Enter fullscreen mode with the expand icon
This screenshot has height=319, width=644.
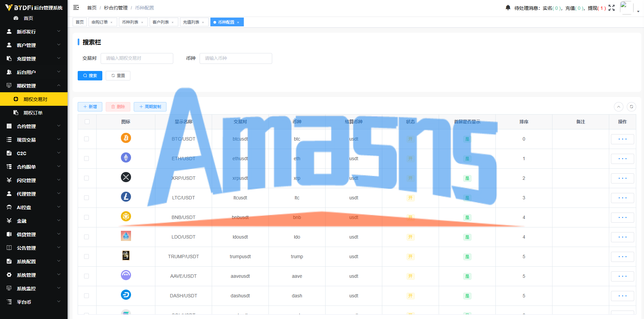click(612, 8)
